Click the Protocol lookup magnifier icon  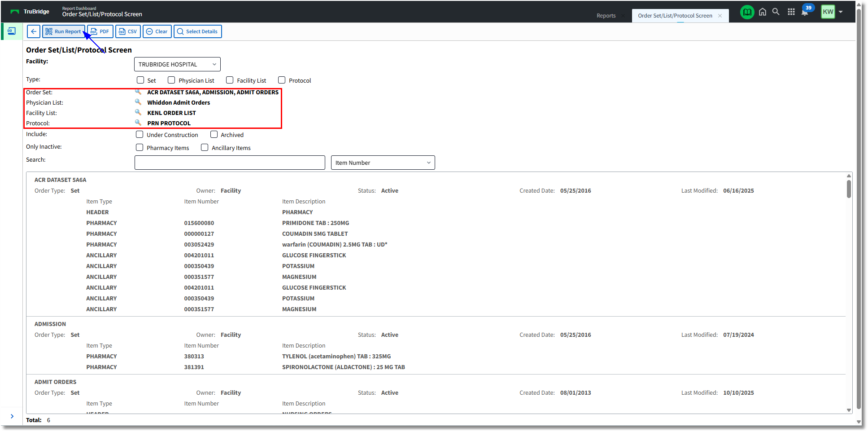click(x=138, y=123)
